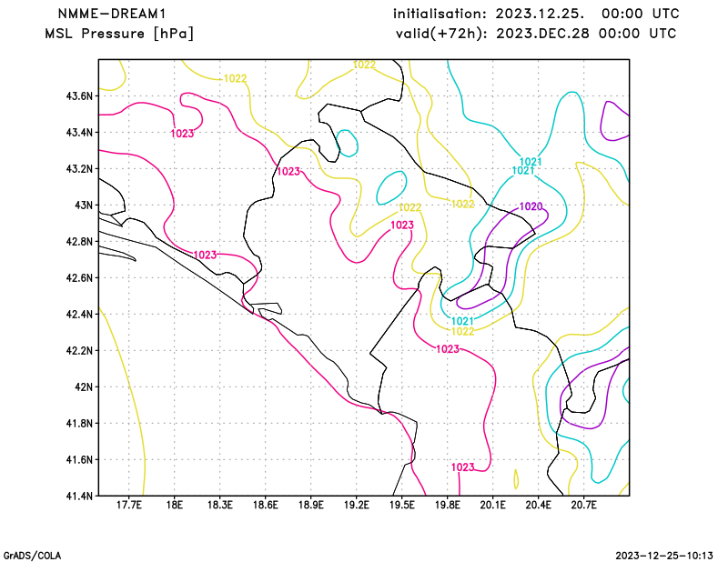Select the MSL Pressure [hPa] heading
Screen dimensions: 728x562
[119, 34]
